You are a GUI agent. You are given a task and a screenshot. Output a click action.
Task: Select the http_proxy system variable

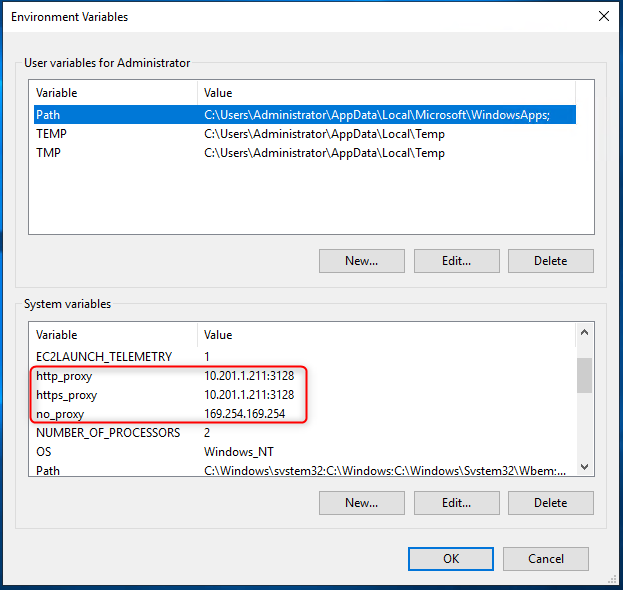click(x=305, y=376)
